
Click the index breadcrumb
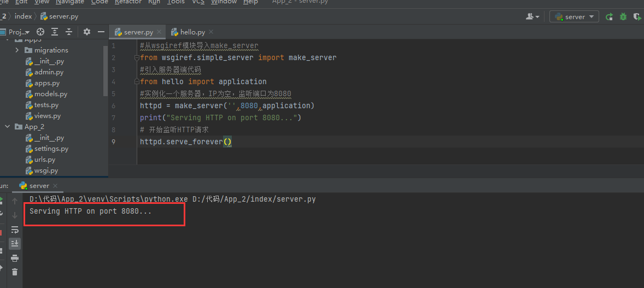(23, 16)
